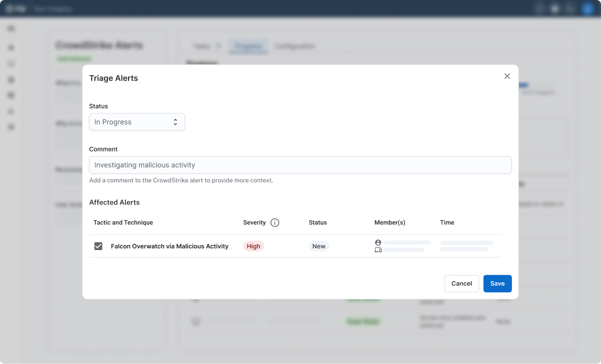Click the Severity info icon

point(274,222)
